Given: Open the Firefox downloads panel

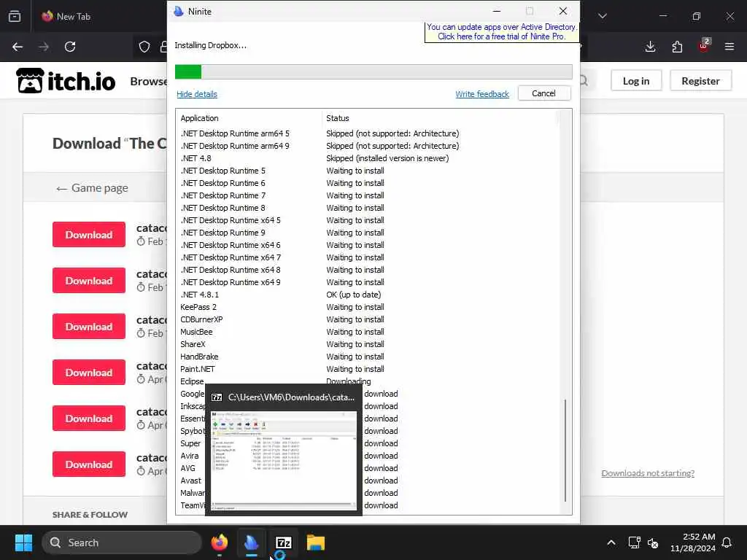Looking at the screenshot, I should coord(650,47).
